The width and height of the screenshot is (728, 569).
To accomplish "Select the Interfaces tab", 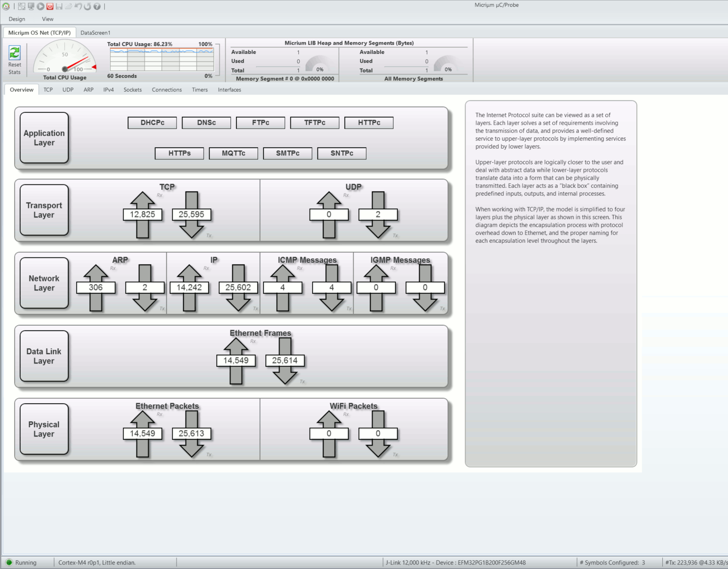I will point(229,90).
